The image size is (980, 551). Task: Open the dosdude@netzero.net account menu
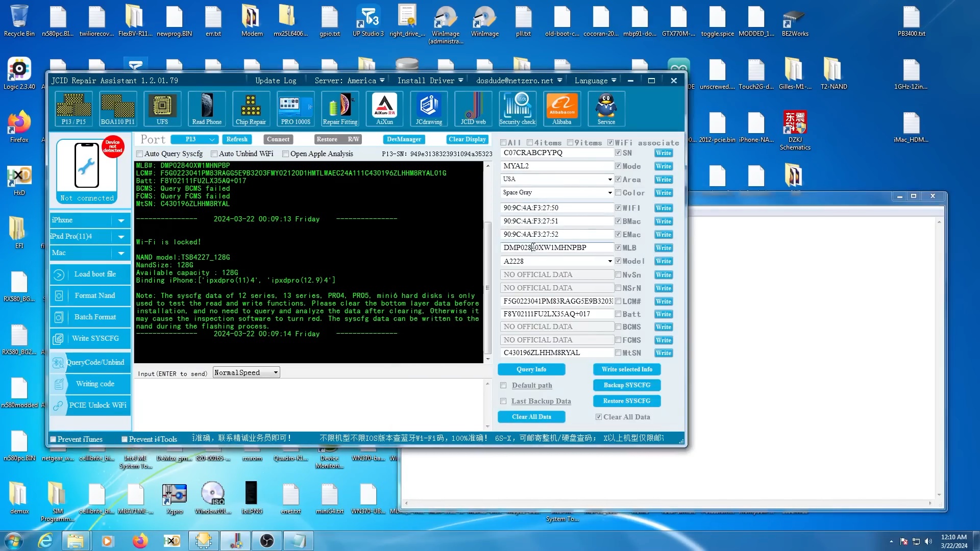519,81
